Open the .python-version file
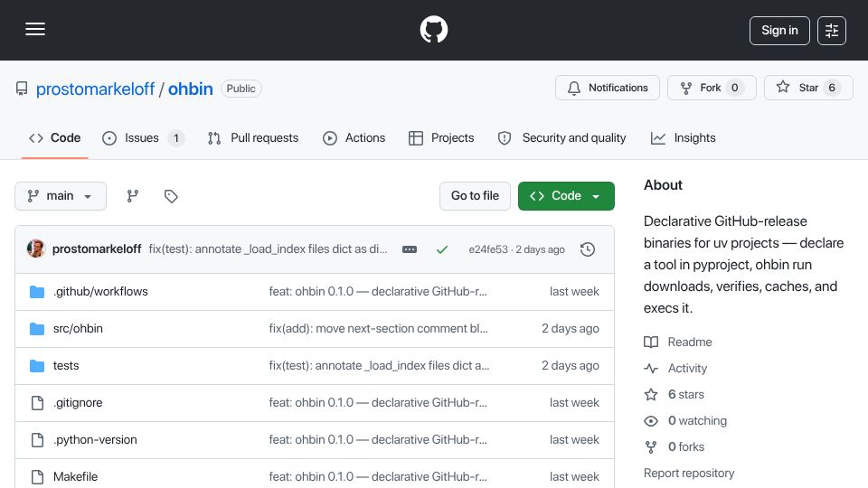Image resolution: width=868 pixels, height=488 pixels. [x=95, y=440]
